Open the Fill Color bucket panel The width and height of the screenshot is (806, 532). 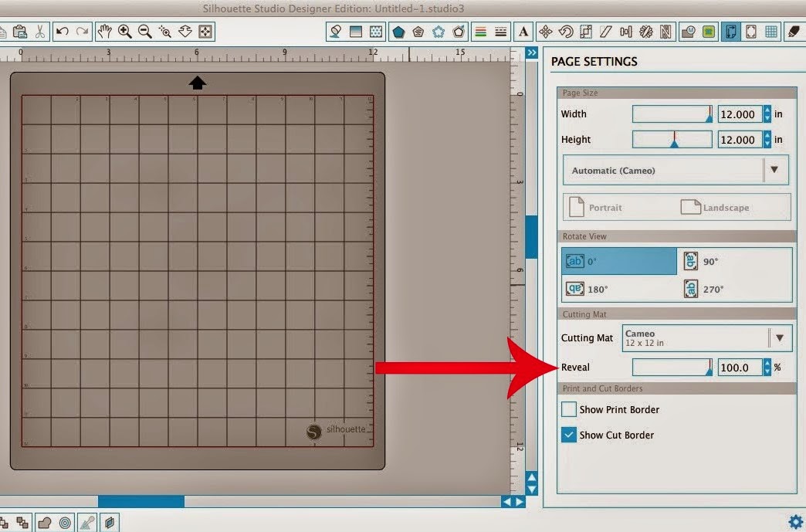tap(336, 32)
